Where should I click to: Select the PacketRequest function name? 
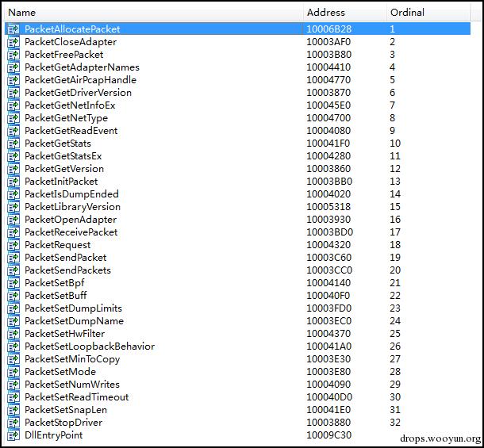click(x=58, y=245)
